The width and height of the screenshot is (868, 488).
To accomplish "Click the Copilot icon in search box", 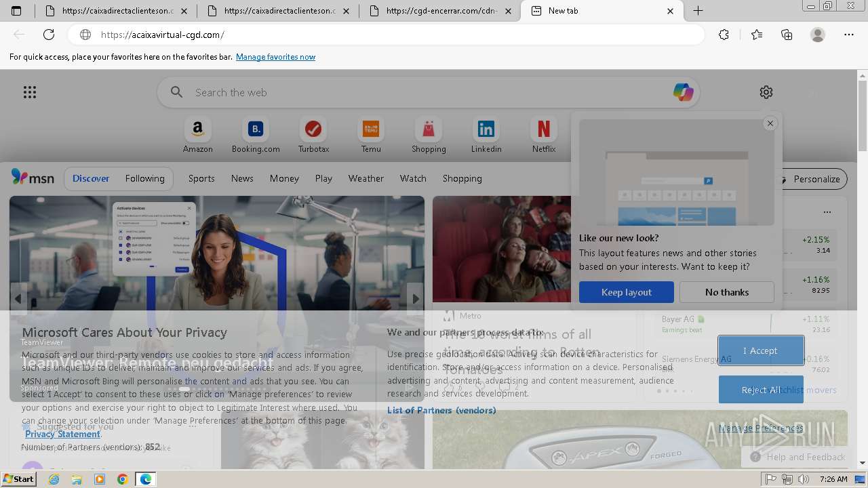I will click(683, 92).
